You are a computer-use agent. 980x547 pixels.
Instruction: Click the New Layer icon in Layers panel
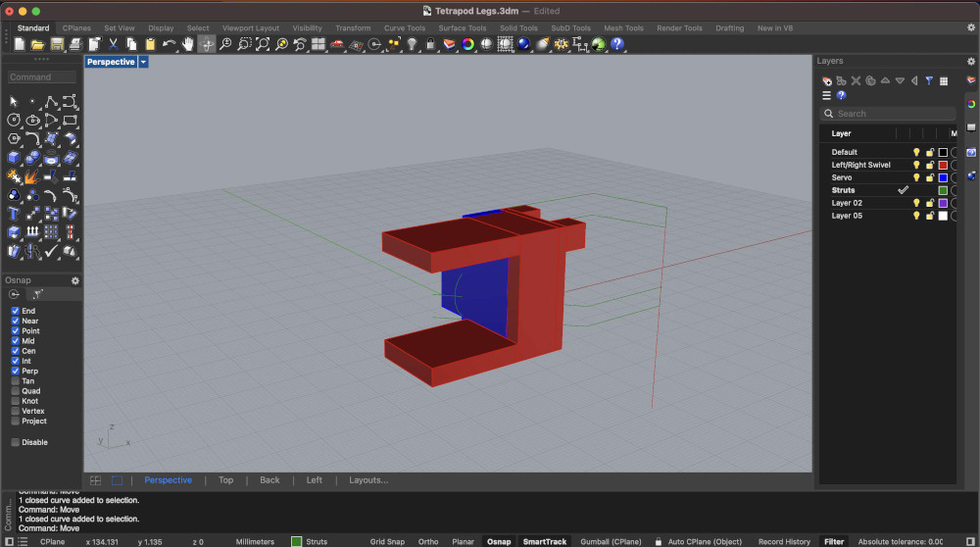(x=827, y=80)
